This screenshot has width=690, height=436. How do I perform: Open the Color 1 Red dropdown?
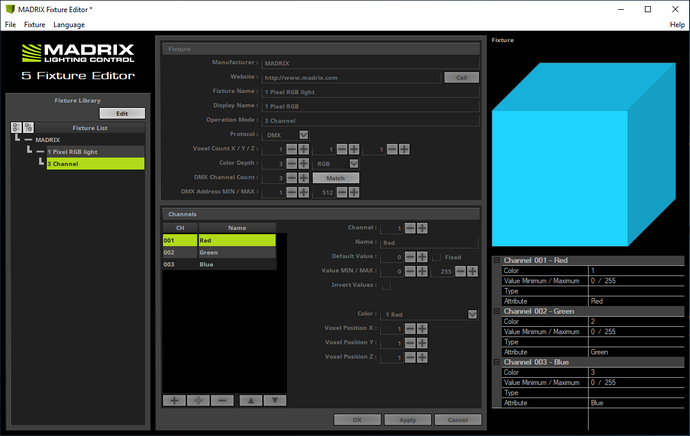(472, 314)
